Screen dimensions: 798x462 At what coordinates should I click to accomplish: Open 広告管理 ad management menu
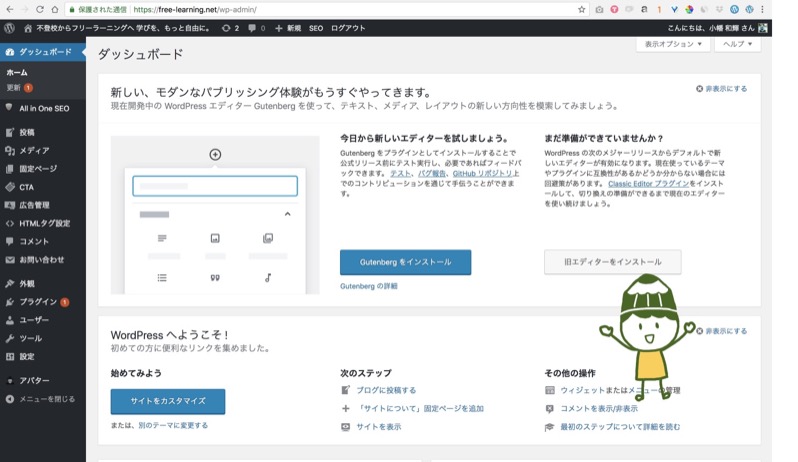click(x=43, y=205)
